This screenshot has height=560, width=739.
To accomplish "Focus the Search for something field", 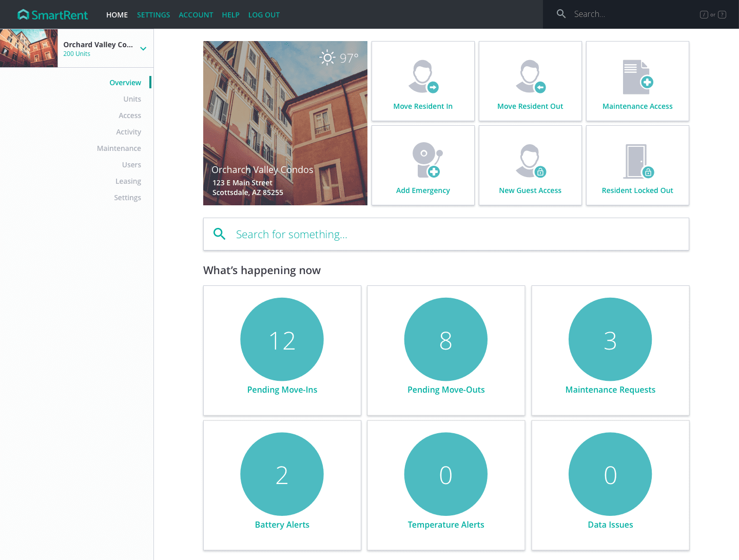I will coord(446,234).
